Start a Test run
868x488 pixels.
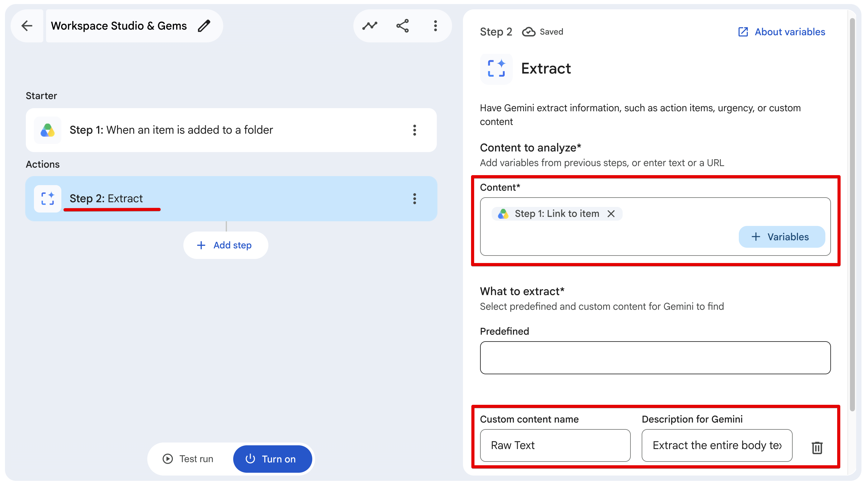(188, 459)
